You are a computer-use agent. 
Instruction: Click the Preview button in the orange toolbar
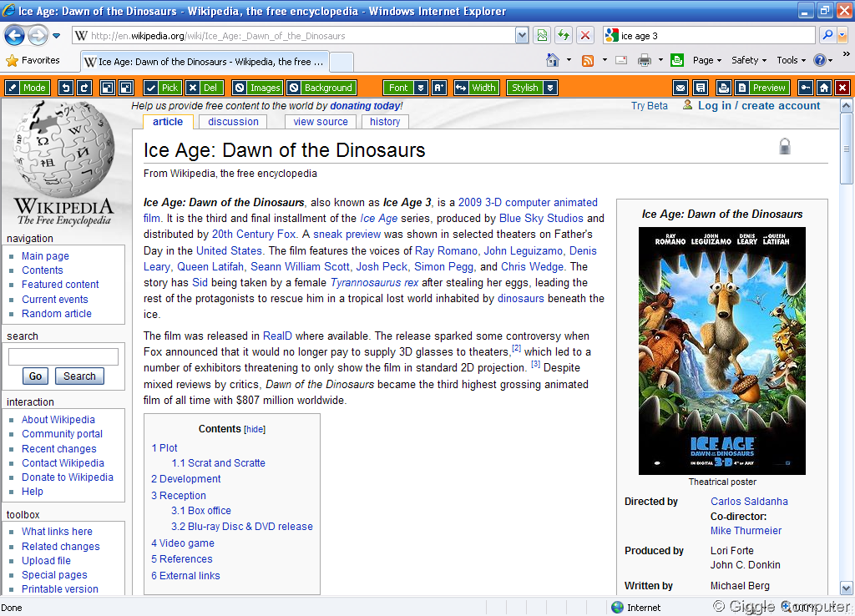(762, 88)
